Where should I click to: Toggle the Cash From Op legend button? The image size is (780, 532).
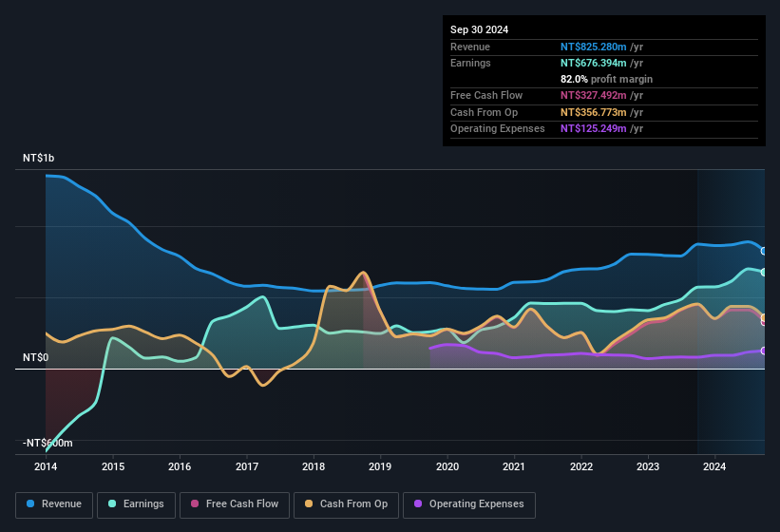click(x=346, y=504)
